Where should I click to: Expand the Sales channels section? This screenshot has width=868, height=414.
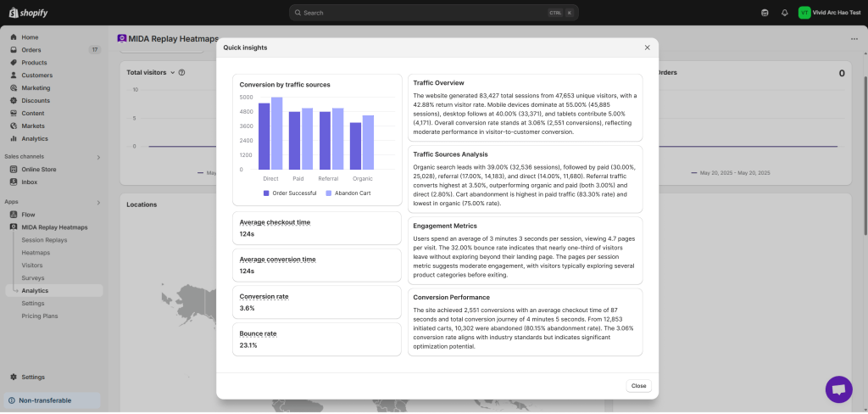click(x=98, y=158)
